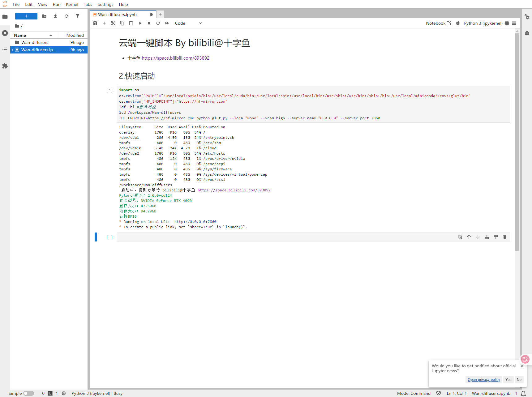Dismiss the Jupyter news notification

pos(522,366)
